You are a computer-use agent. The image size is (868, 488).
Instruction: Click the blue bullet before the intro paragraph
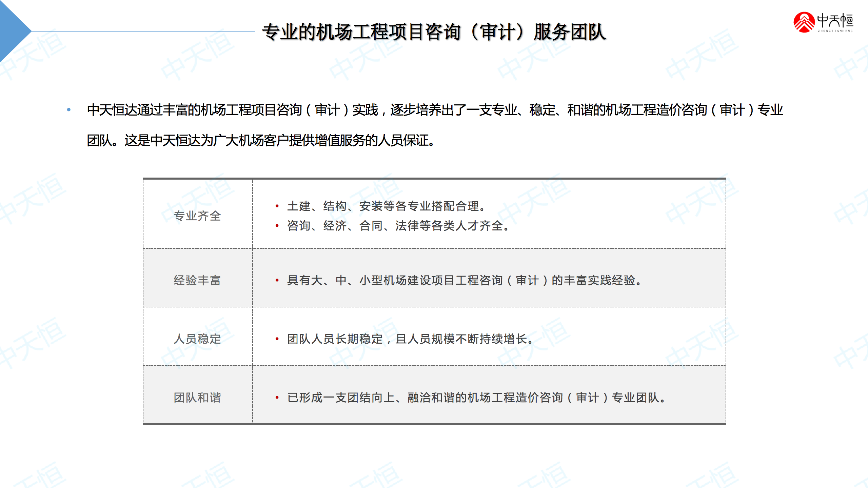(69, 110)
